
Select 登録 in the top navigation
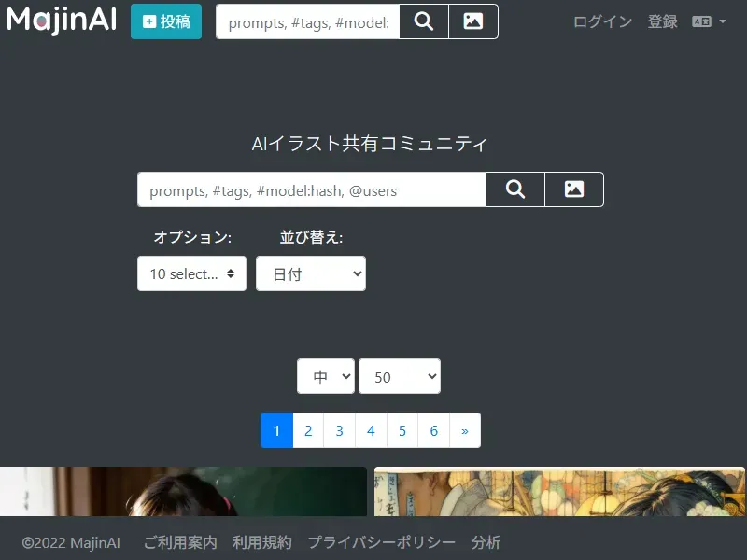662,21
